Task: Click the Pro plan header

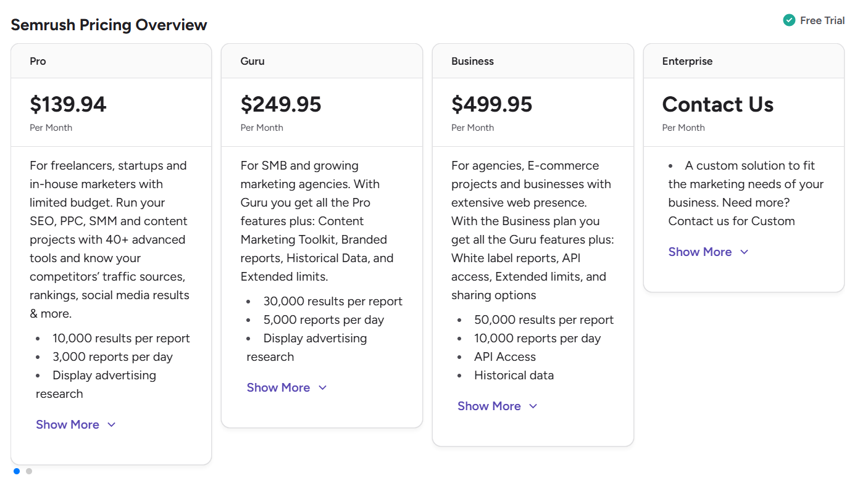Action: (x=37, y=61)
